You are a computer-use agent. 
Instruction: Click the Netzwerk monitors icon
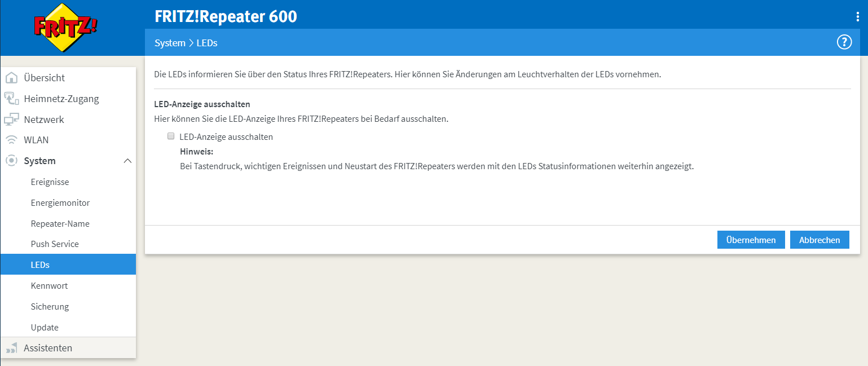(x=11, y=120)
